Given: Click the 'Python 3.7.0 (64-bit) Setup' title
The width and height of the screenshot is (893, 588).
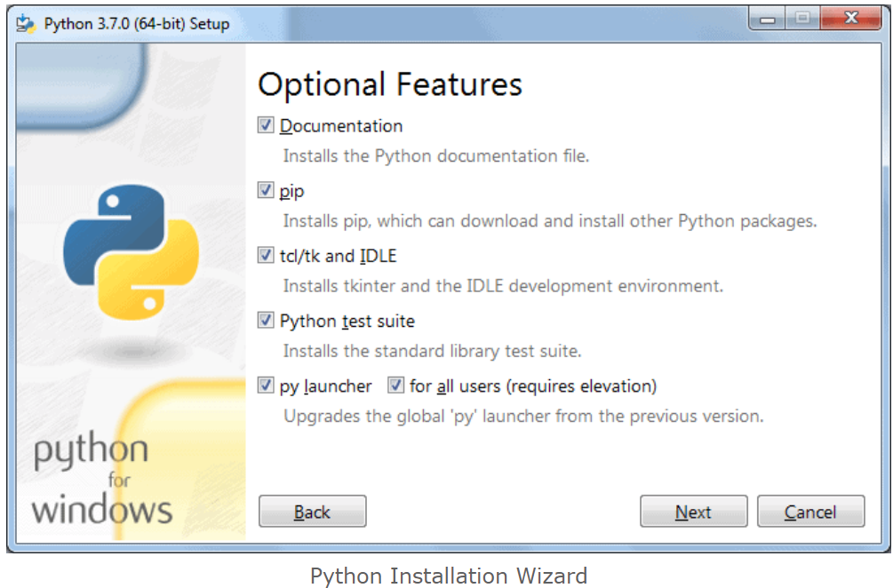Looking at the screenshot, I should 137,24.
